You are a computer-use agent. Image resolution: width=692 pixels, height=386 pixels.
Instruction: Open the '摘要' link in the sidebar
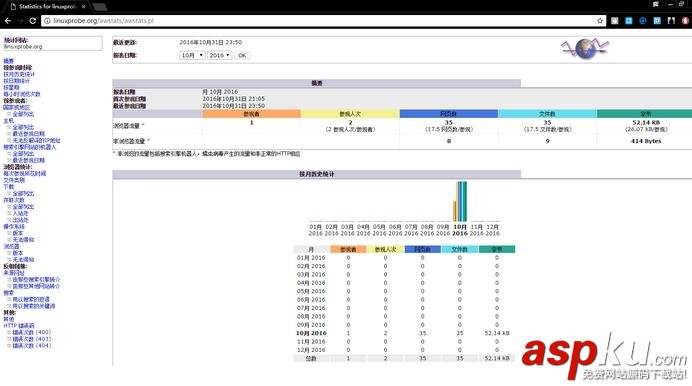tap(8, 61)
